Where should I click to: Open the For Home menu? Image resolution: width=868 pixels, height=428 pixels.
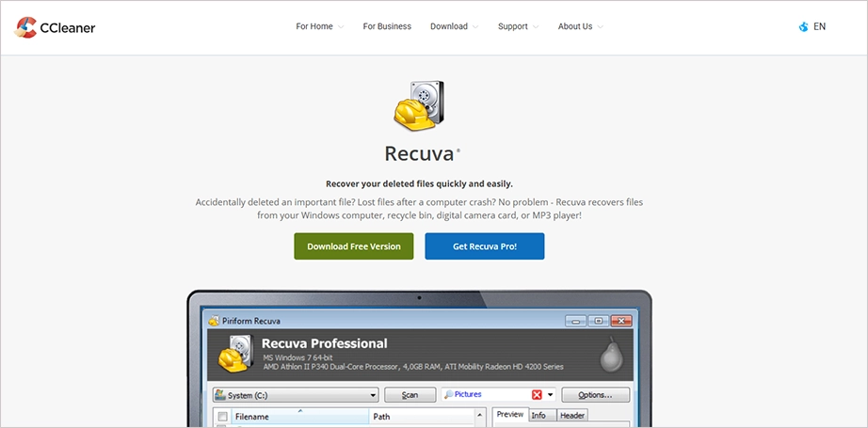pyautogui.click(x=314, y=26)
